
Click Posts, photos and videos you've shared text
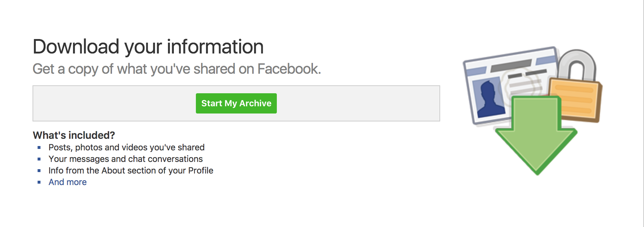126,147
